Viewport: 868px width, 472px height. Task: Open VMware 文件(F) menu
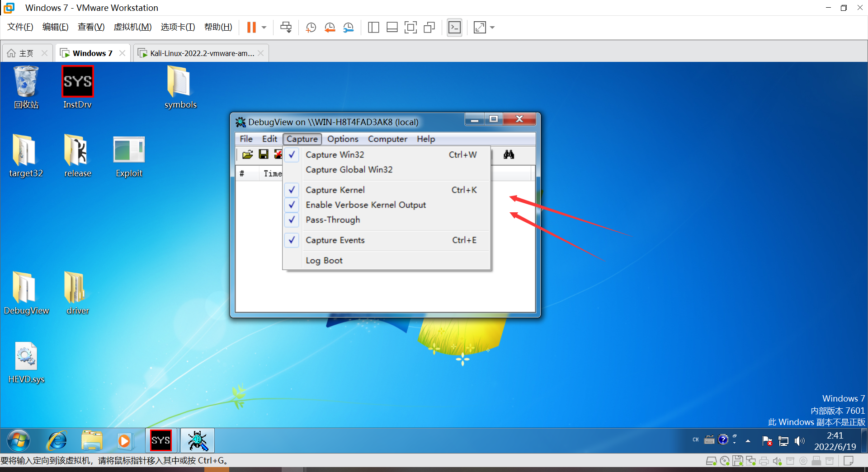pyautogui.click(x=20, y=27)
